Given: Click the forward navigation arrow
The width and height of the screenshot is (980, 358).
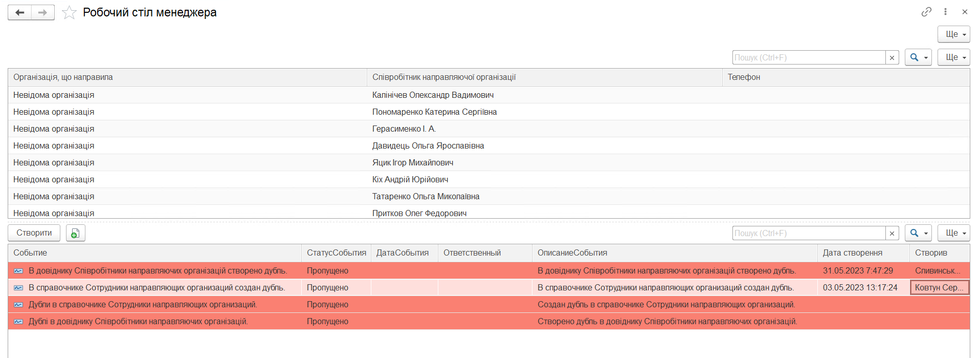Looking at the screenshot, I should pos(43,12).
